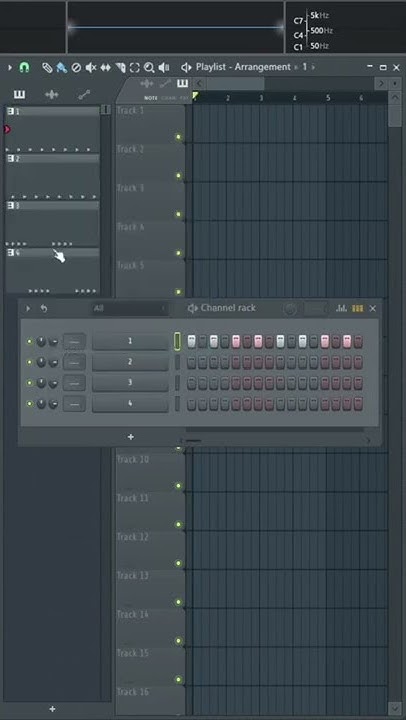Select the Slice tool in playlist toolbar

pos(120,68)
